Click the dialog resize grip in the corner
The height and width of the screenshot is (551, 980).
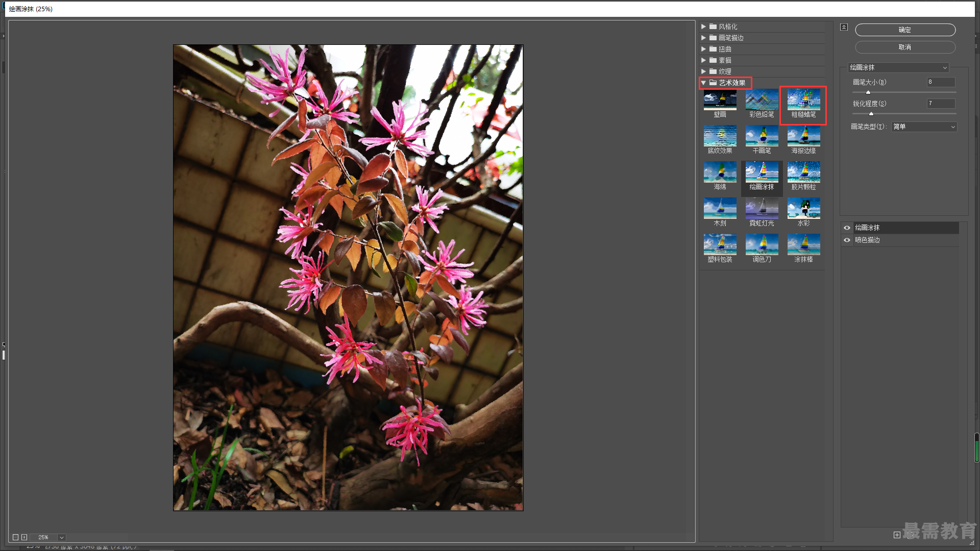click(x=972, y=543)
